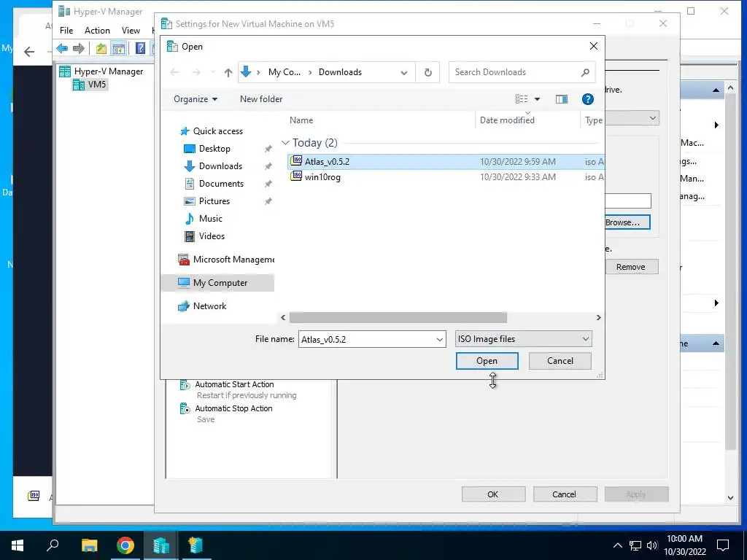
Task: Select VM5 server in Hyper-V tree
Action: tap(90, 85)
